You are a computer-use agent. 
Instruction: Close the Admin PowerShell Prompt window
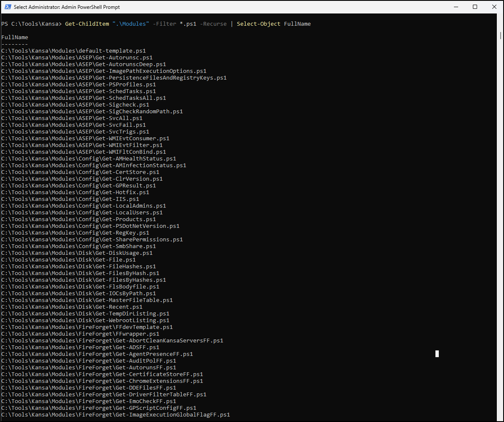[494, 7]
